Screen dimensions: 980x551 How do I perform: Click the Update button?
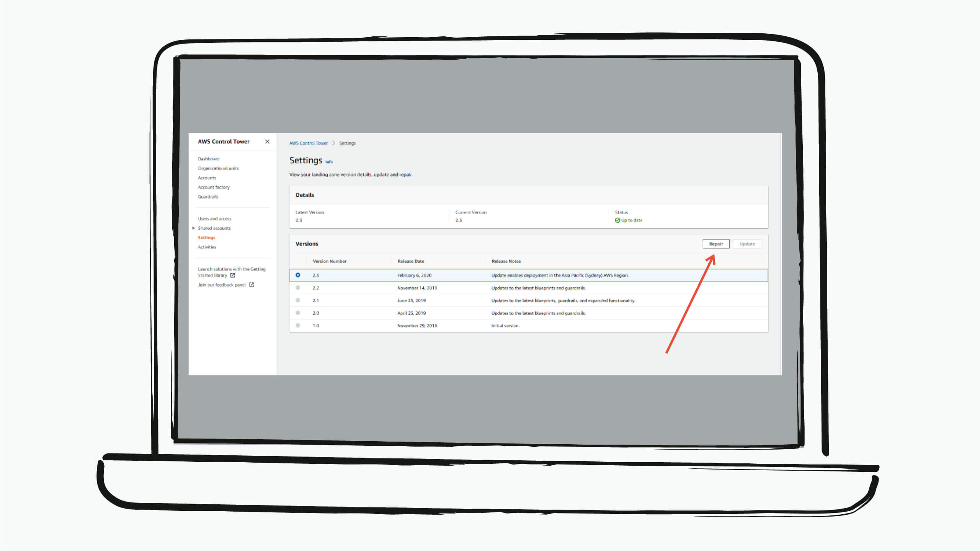[x=746, y=244]
